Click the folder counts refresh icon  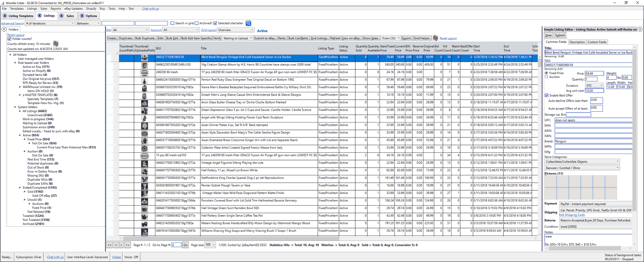click(56, 44)
